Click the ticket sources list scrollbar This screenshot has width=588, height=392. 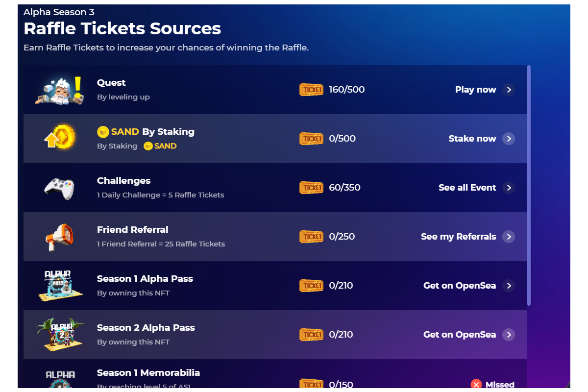[x=529, y=185]
